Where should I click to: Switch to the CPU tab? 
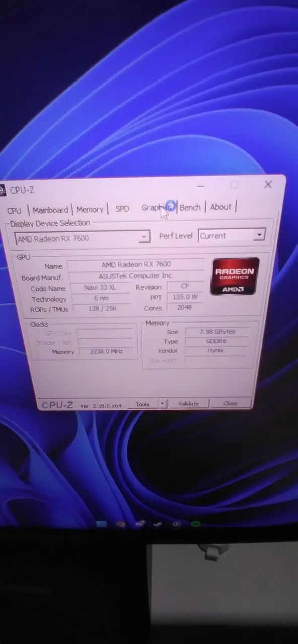click(14, 211)
